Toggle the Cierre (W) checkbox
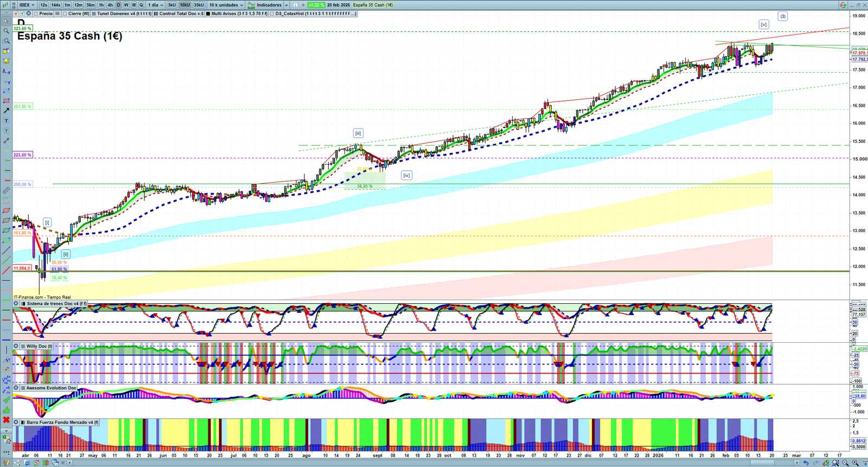This screenshot has width=868, height=467. tap(65, 14)
